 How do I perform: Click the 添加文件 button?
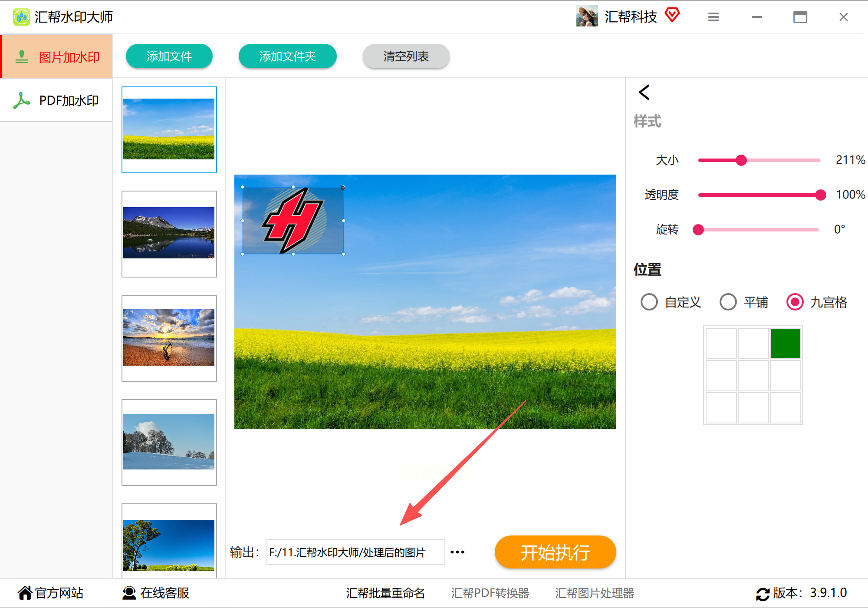click(x=169, y=56)
